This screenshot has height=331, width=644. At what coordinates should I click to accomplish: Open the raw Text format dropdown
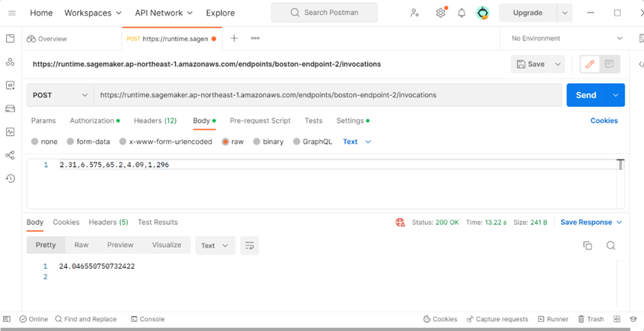pyautogui.click(x=357, y=142)
